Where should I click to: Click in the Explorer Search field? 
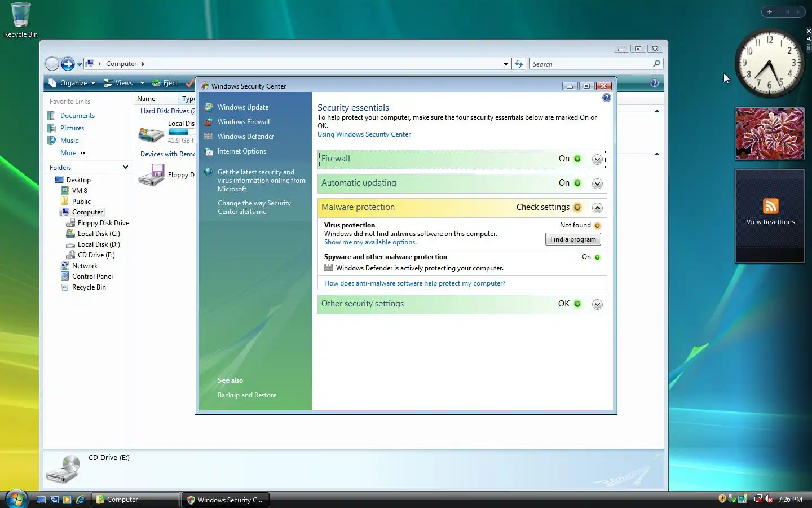click(x=591, y=64)
